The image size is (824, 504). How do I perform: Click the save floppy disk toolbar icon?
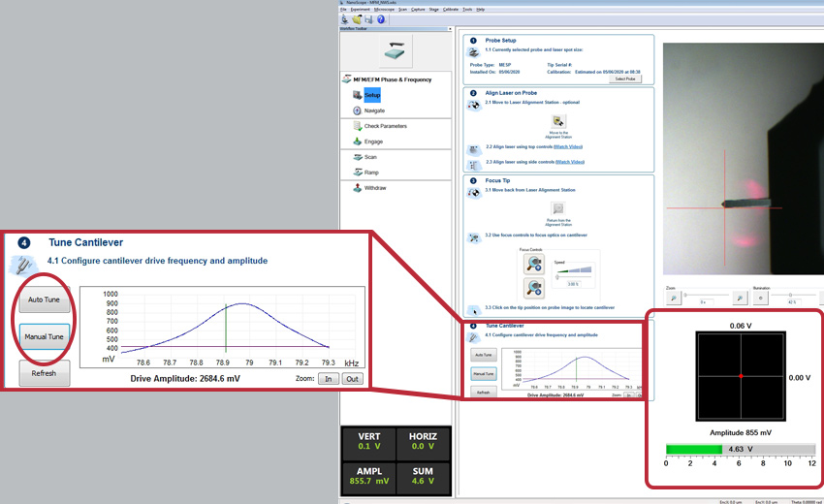point(368,19)
